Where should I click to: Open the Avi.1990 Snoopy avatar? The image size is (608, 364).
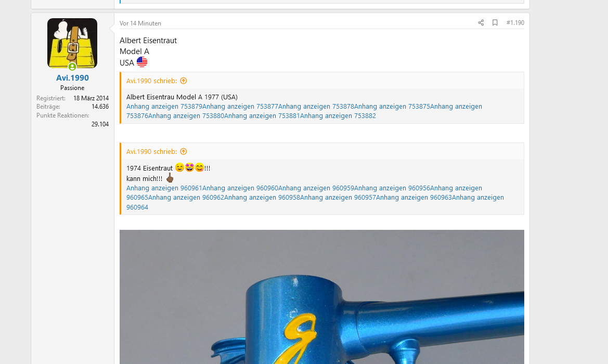coord(72,43)
